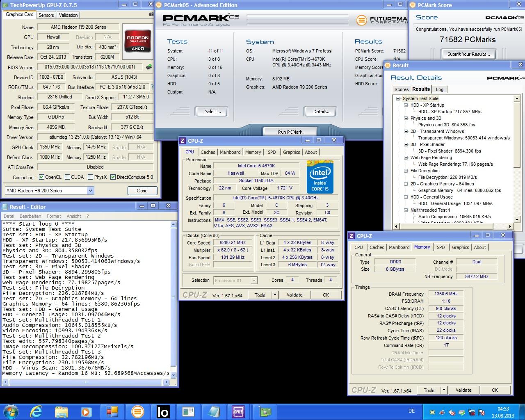This screenshot has width=525, height=420.
Task: Toggle the CUDA checkbox
Action: tap(67, 177)
